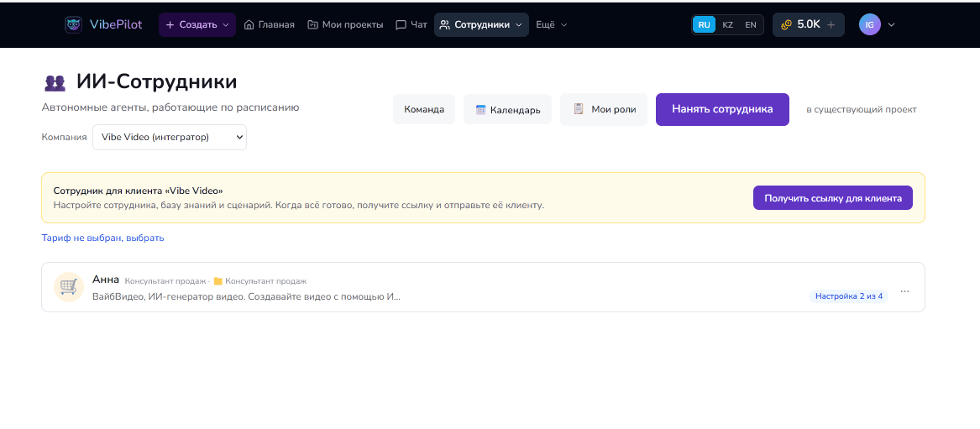Expand the Ещё menu
980x429 pixels.
(551, 25)
